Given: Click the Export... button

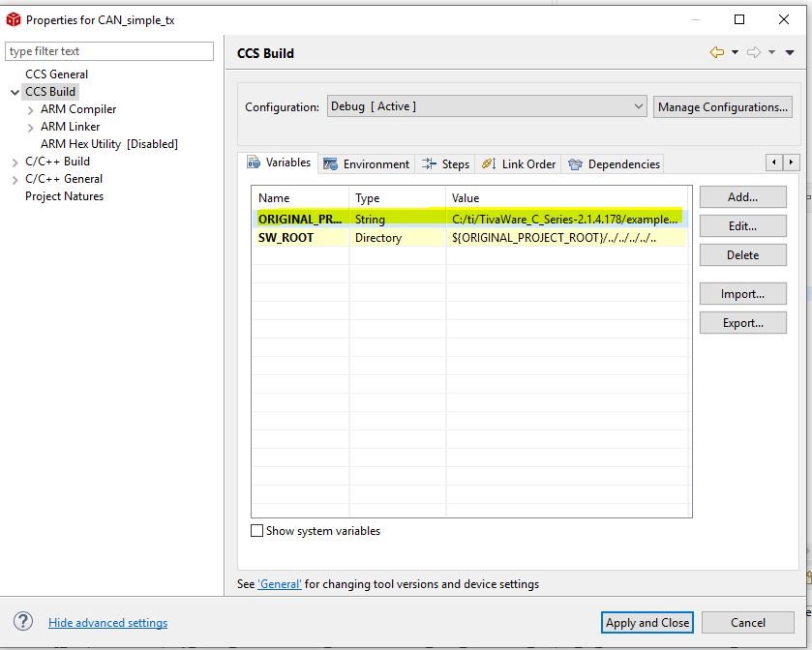Looking at the screenshot, I should (742, 322).
